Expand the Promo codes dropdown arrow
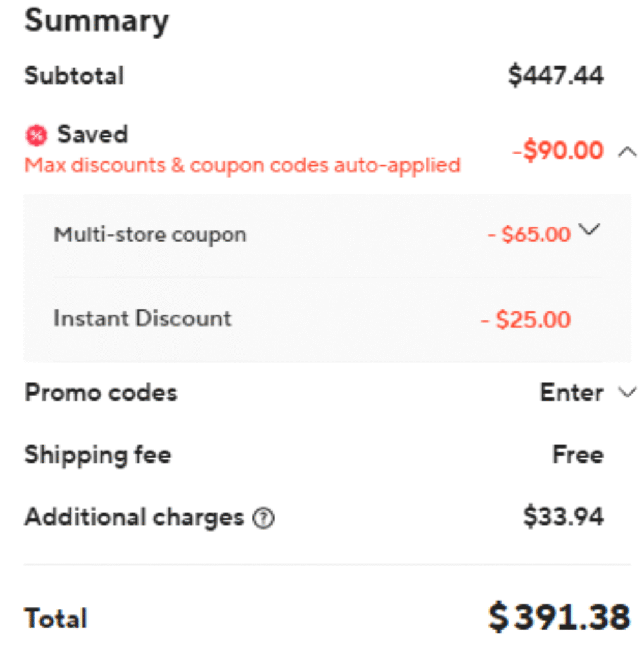This screenshot has height=648, width=644. [626, 393]
